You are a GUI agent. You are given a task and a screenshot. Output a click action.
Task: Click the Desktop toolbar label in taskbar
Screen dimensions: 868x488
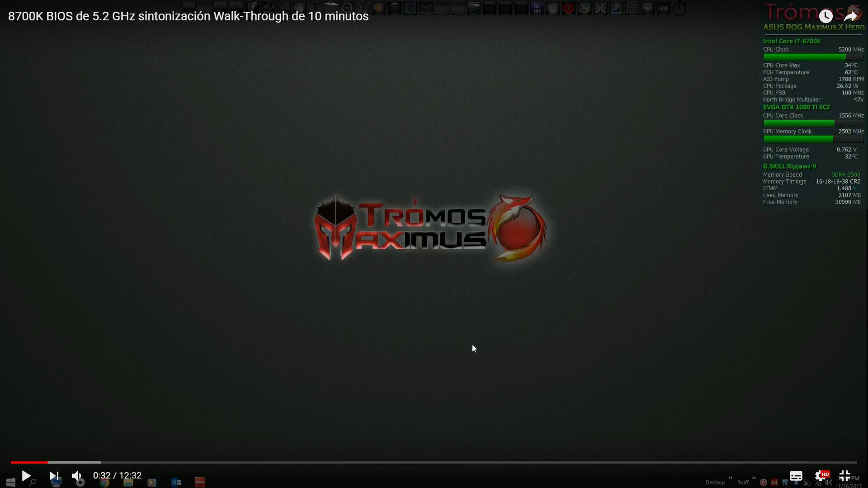[x=715, y=483]
